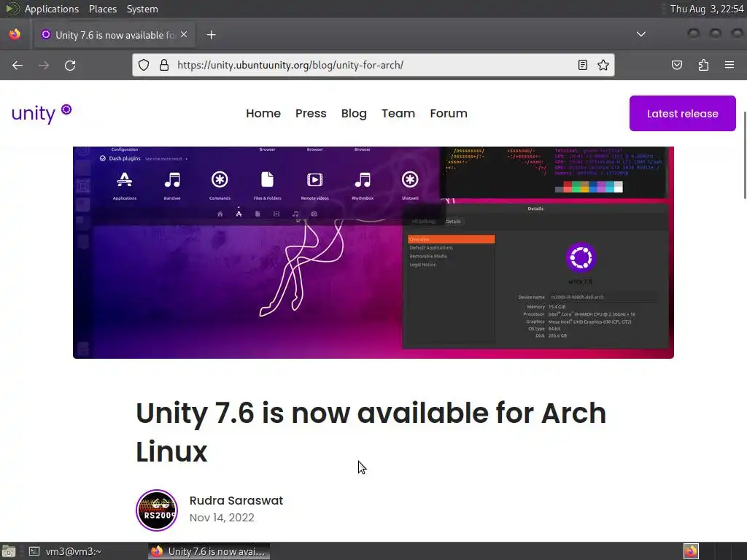Click the forward navigation arrow
This screenshot has height=560, width=747.
pyautogui.click(x=43, y=65)
